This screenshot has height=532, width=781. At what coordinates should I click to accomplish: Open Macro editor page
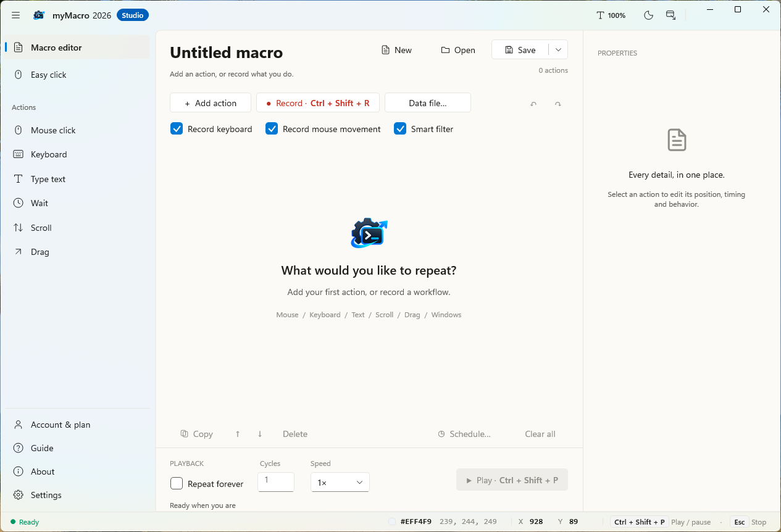[x=77, y=48]
